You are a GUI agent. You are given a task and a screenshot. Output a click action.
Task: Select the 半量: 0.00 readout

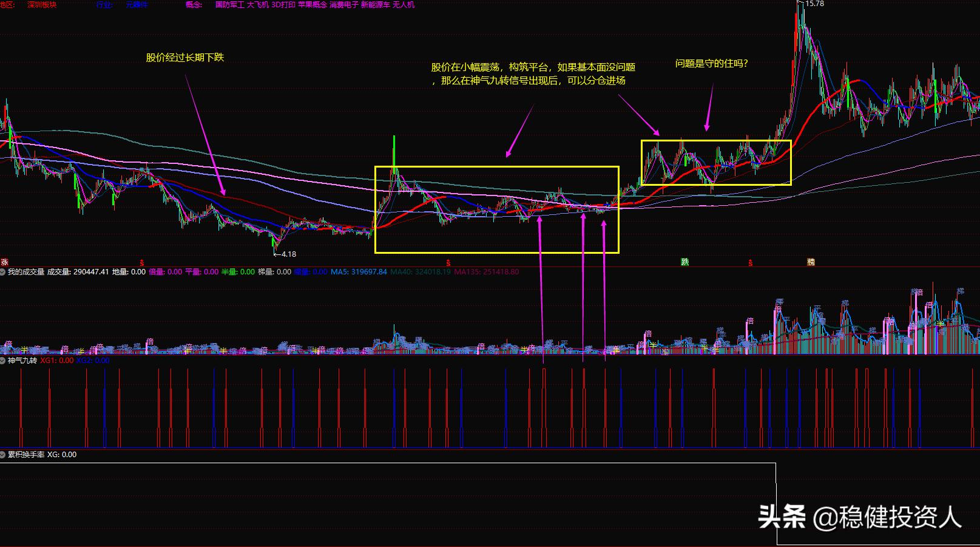(238, 272)
